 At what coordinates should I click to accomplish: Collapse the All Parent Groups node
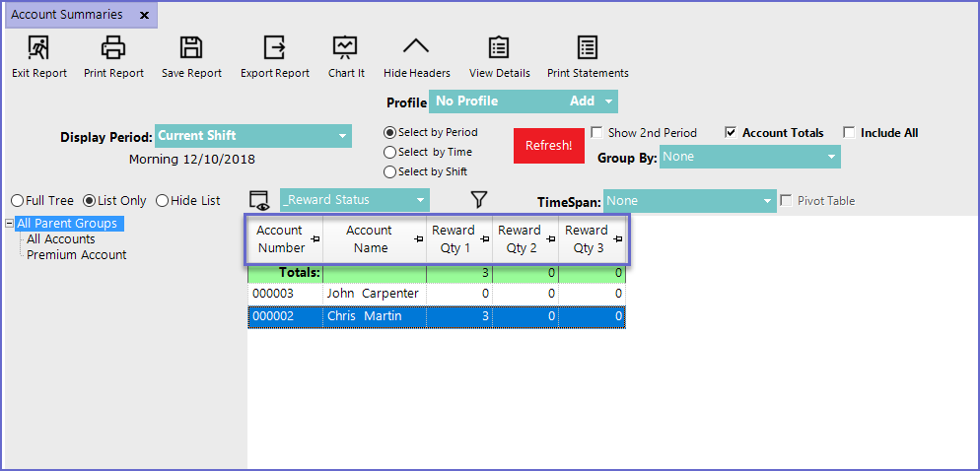(x=9, y=223)
